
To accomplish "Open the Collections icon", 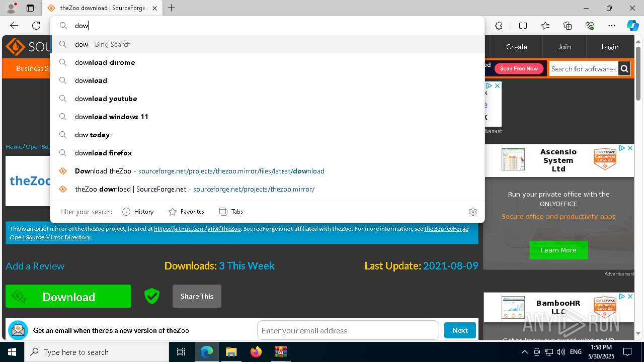I will (x=568, y=26).
